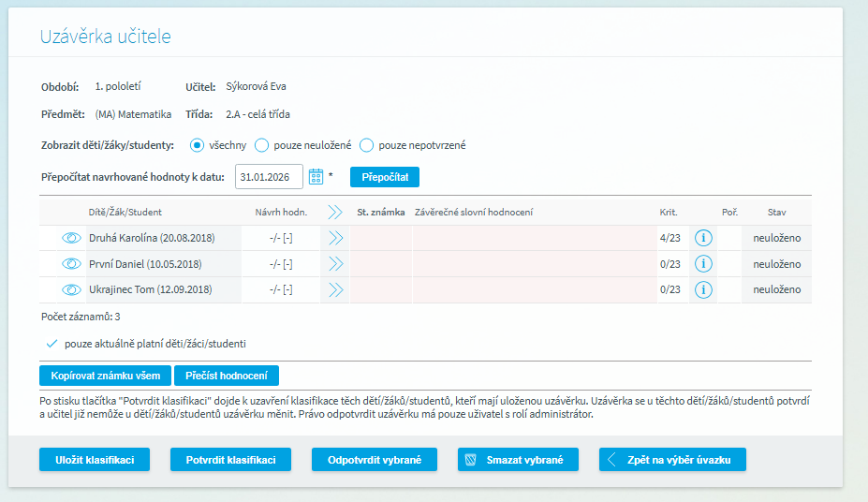Image resolution: width=868 pixels, height=502 pixels.
Task: Open info icon for Ukrajinec Tom row
Action: click(x=703, y=289)
